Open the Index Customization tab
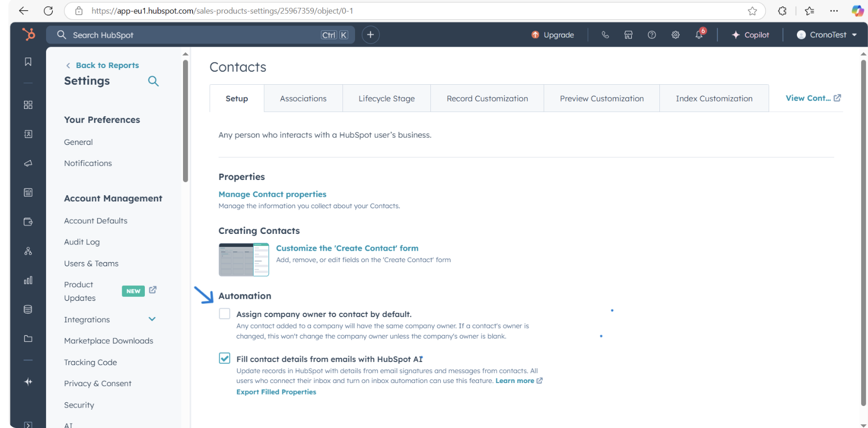 click(x=714, y=98)
